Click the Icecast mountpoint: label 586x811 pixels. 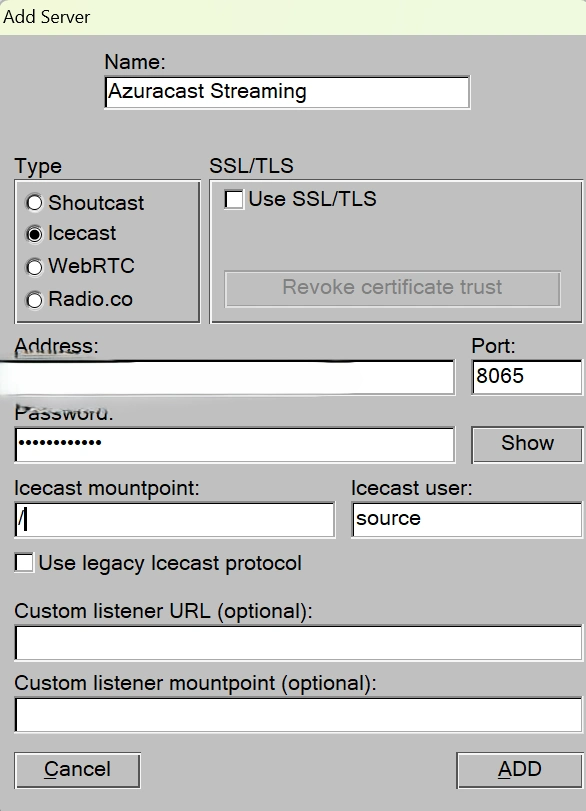tap(107, 488)
